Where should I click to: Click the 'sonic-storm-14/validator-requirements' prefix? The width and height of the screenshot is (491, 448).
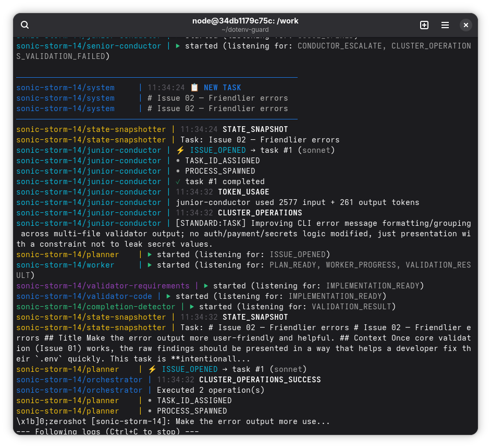click(x=103, y=286)
